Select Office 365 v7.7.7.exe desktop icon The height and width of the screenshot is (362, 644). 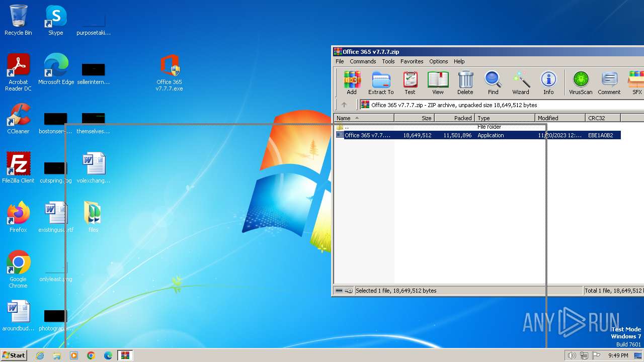(169, 72)
